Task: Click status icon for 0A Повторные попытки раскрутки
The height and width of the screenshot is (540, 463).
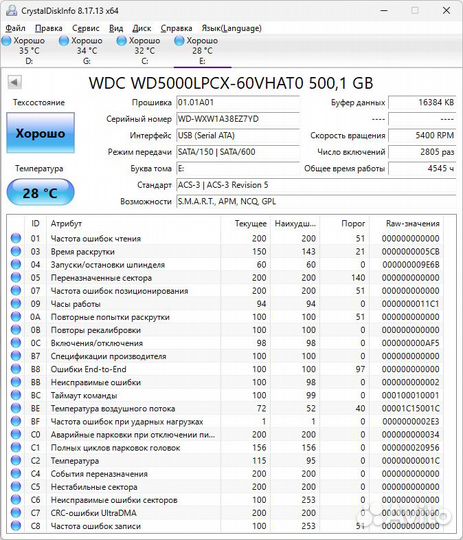Action: [x=16, y=316]
